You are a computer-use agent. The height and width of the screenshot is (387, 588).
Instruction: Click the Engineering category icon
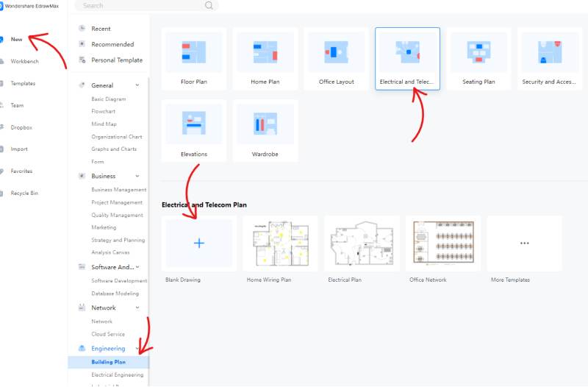82,348
